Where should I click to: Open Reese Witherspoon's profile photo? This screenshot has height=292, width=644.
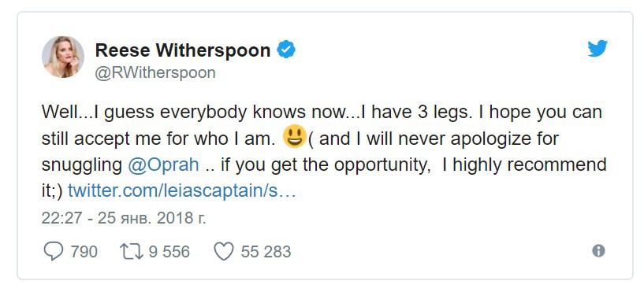[63, 57]
